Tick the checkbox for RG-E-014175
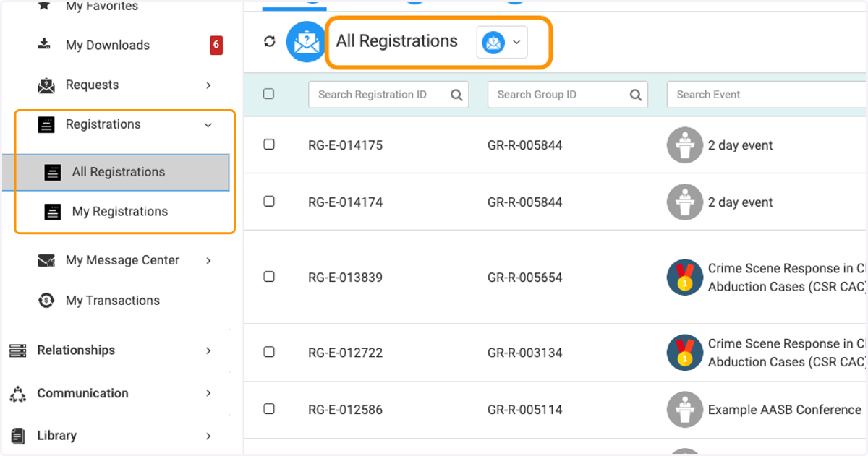 [x=269, y=145]
